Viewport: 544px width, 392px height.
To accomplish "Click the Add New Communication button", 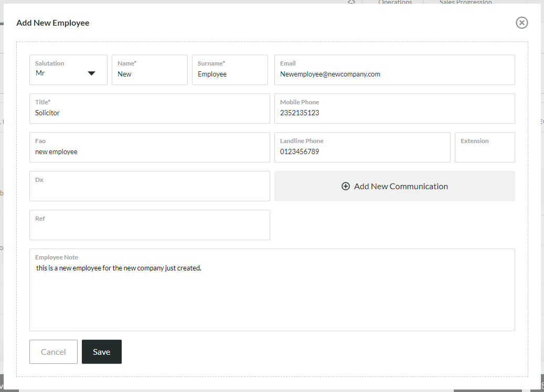I will point(394,186).
